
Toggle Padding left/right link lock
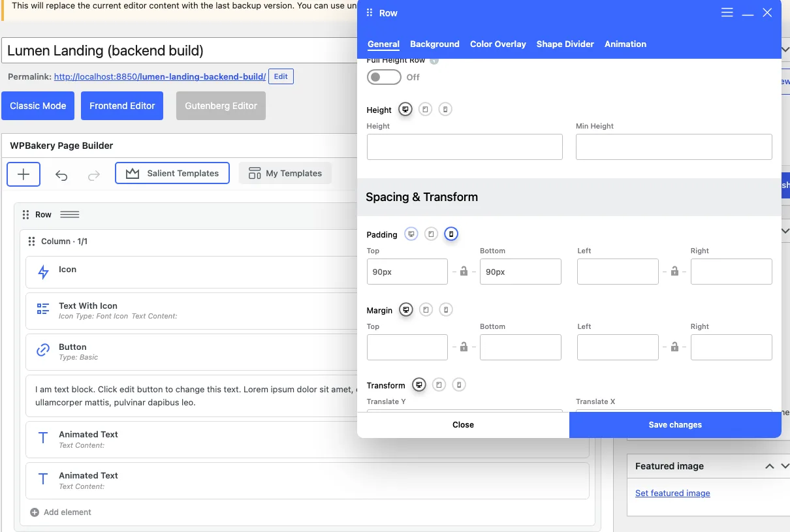coord(674,271)
